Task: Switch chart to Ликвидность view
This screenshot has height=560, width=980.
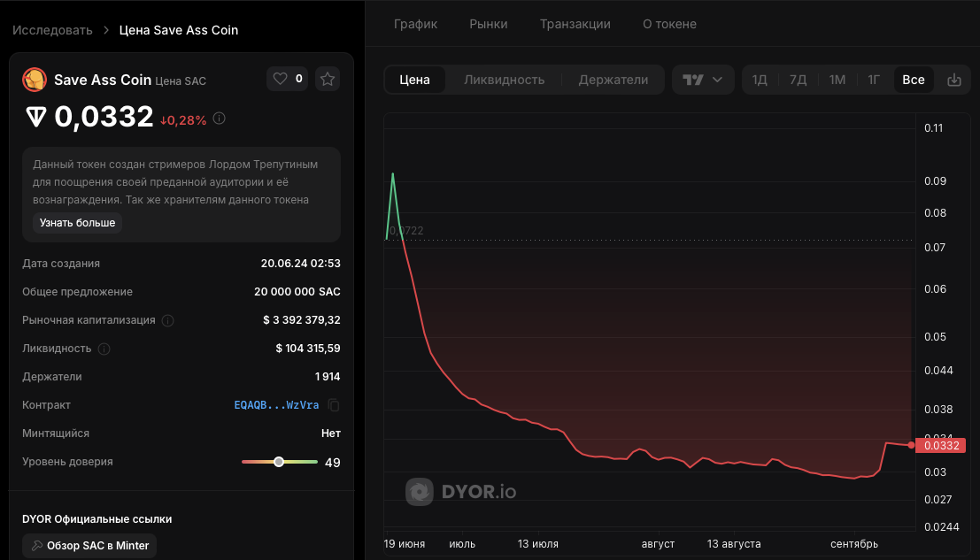Action: pyautogui.click(x=504, y=80)
